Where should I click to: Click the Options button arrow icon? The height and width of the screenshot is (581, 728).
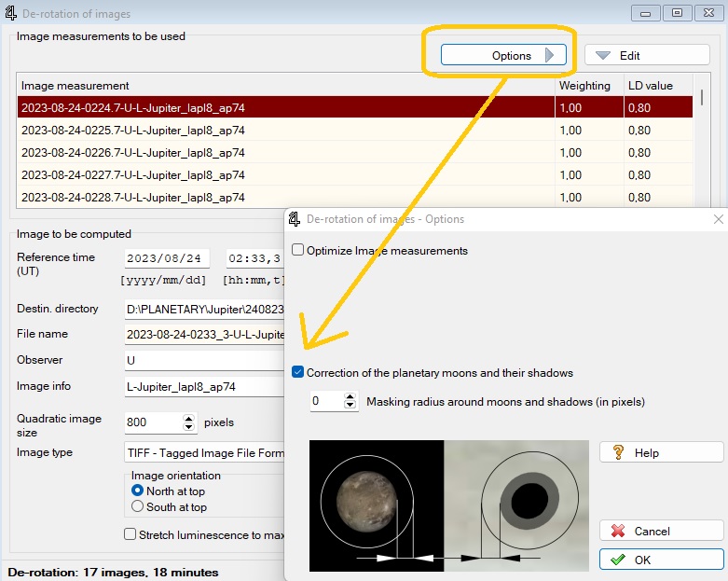click(550, 56)
